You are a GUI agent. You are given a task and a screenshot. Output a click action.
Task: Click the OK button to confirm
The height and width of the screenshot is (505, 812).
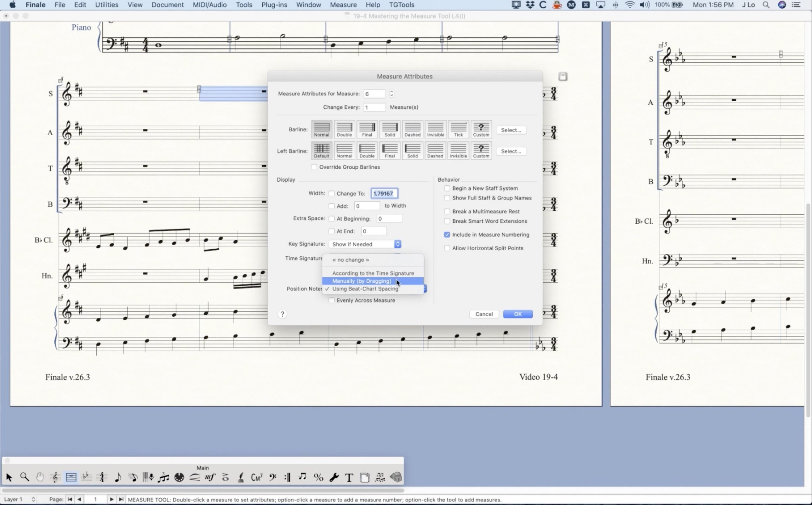tap(517, 314)
